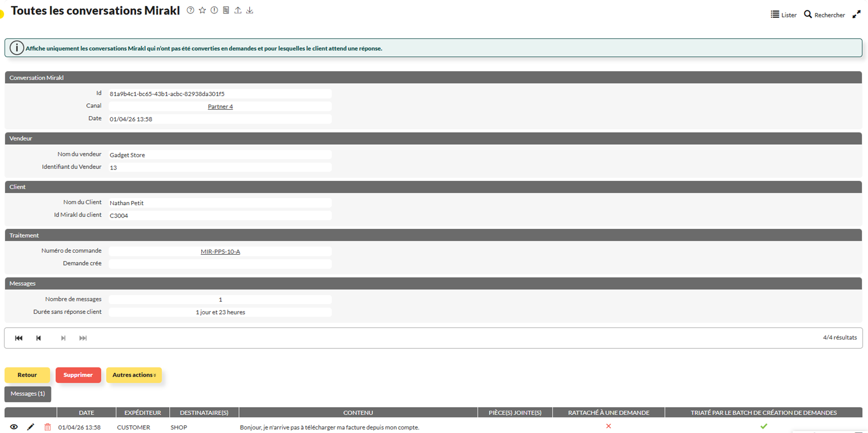Click the download arrow icon in header

tap(250, 10)
